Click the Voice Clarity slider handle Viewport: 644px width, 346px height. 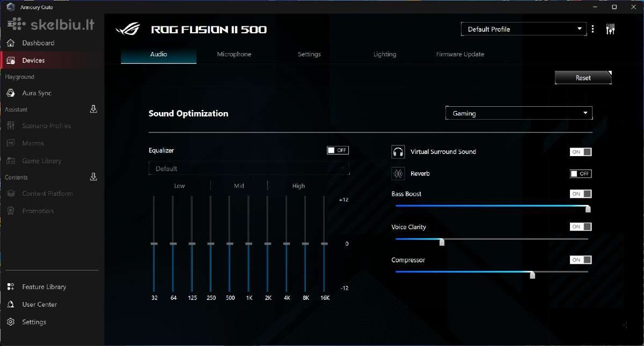pyautogui.click(x=442, y=242)
